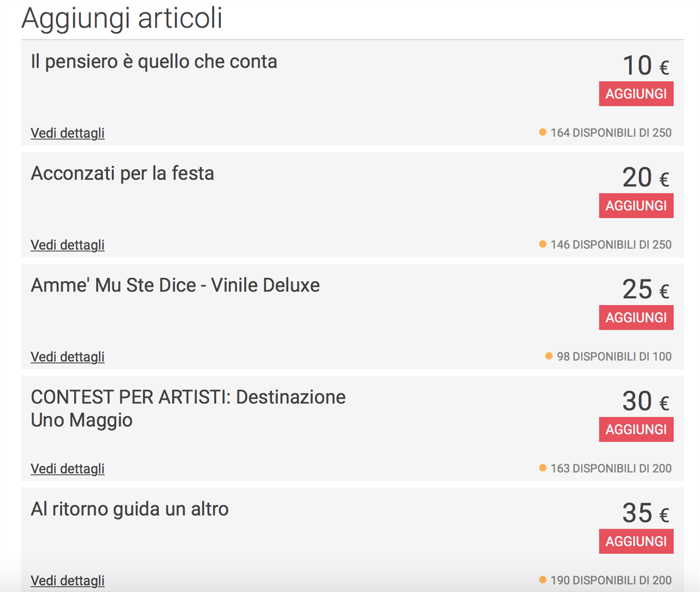Click the orange dot beside 164 DISPONIBILI

pos(542,132)
